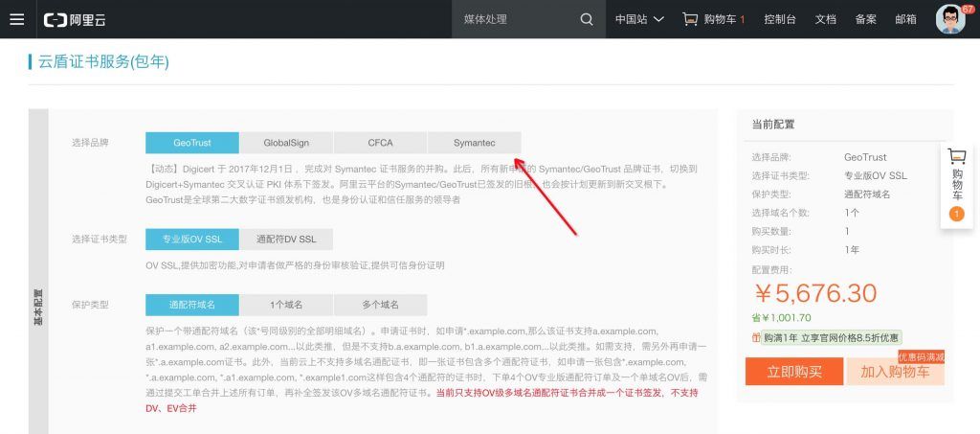Click the ¥5,676.30 price text

point(815,292)
